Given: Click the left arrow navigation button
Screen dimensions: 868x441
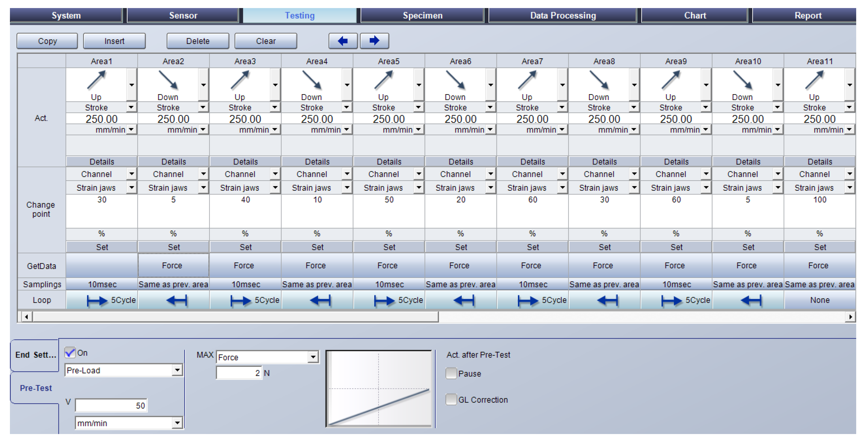Looking at the screenshot, I should point(343,41).
